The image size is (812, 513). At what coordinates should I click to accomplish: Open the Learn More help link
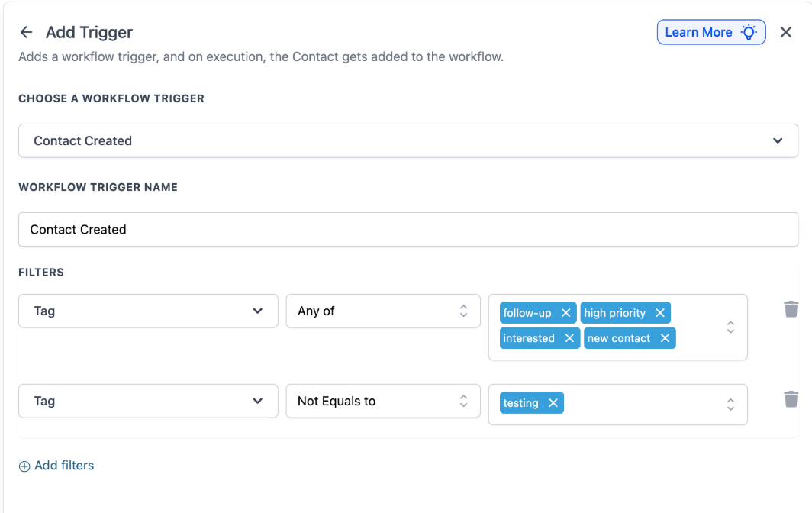click(698, 32)
